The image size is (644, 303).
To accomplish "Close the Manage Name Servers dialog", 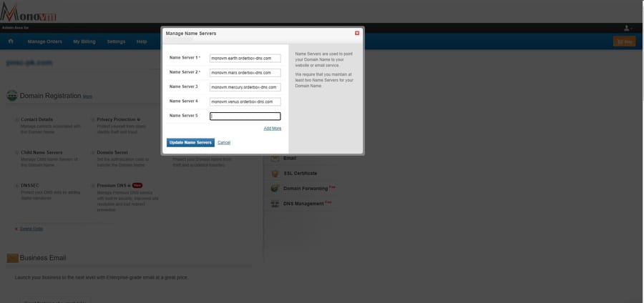I will (x=357, y=33).
